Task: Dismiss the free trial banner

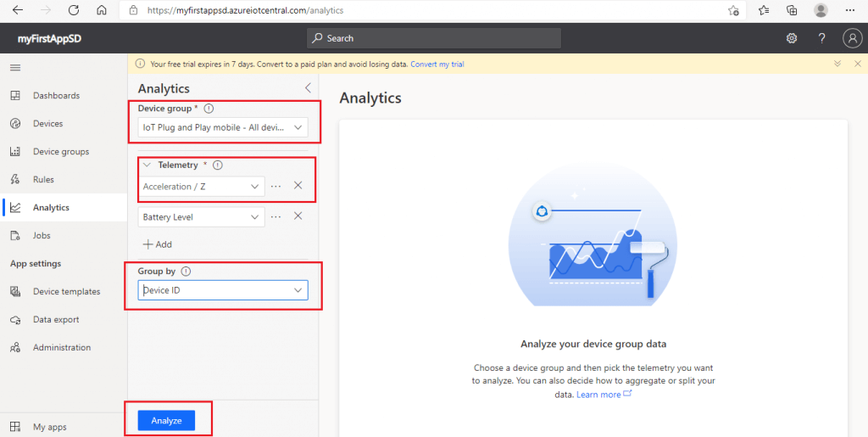Action: click(x=858, y=64)
